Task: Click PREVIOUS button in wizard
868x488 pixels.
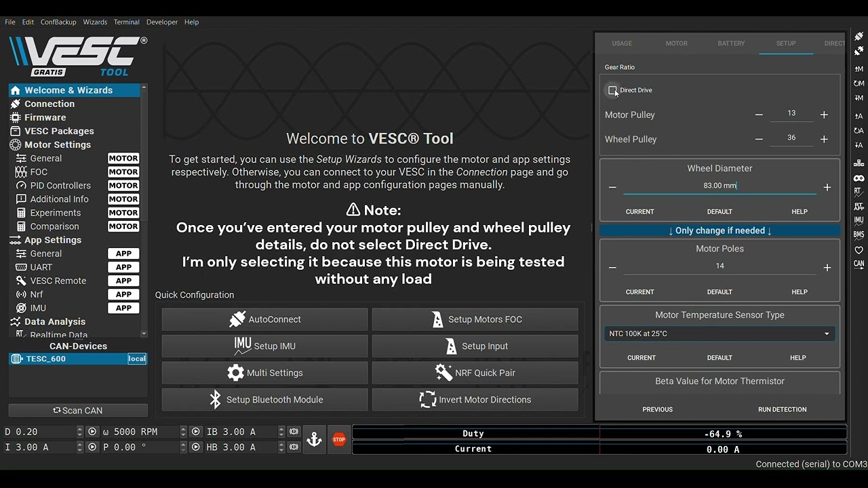Action: 658,409
